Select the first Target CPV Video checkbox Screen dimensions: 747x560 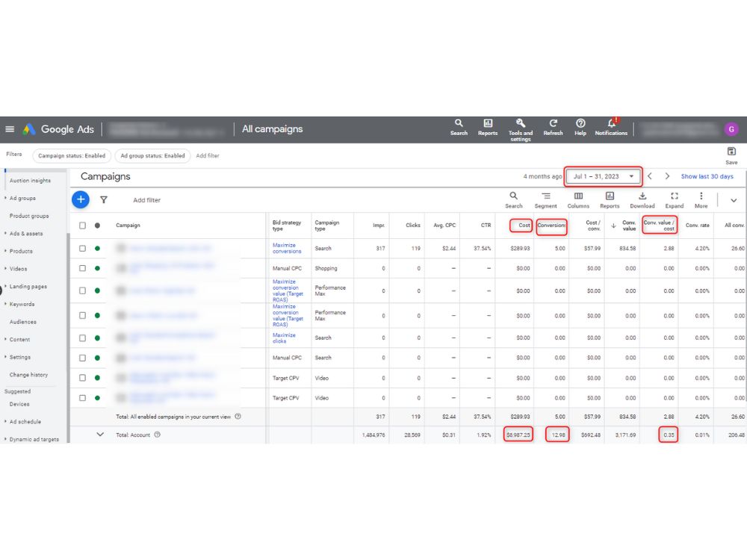82,378
